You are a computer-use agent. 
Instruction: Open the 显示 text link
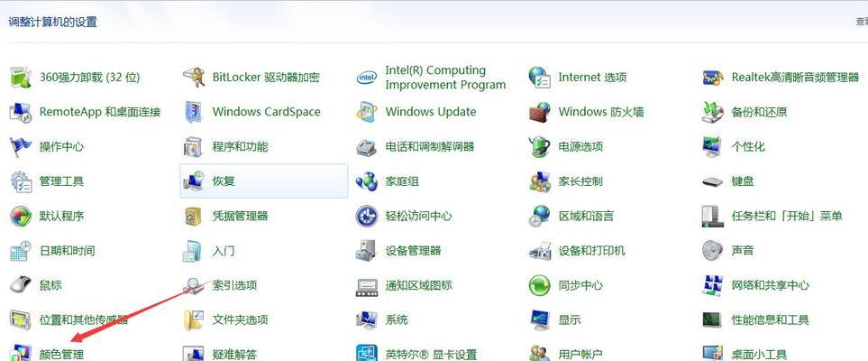pyautogui.click(x=570, y=320)
